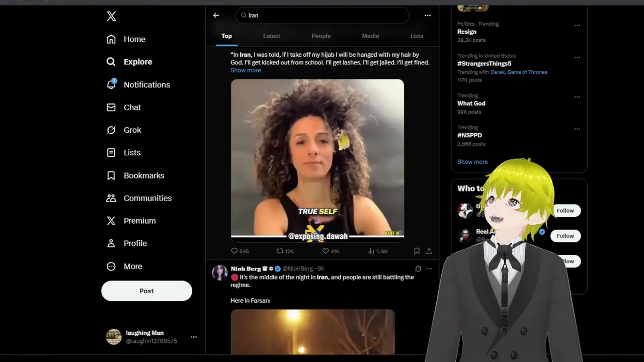Switch to Media tab

click(x=370, y=36)
